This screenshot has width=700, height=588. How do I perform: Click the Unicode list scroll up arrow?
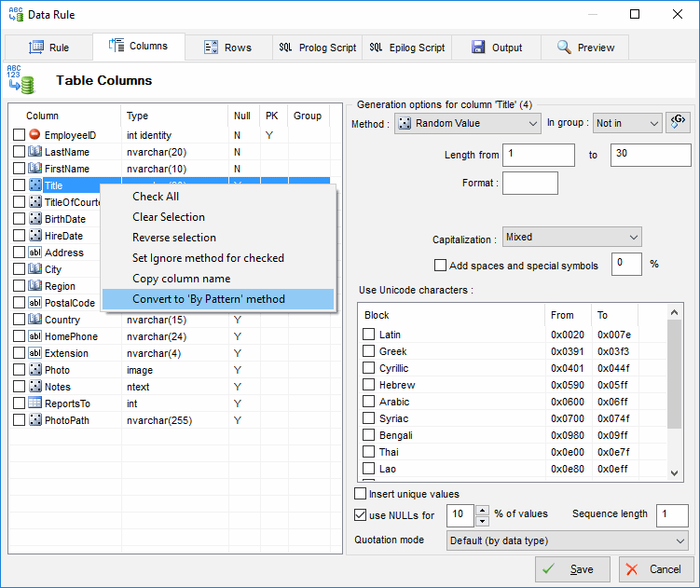pos(674,312)
